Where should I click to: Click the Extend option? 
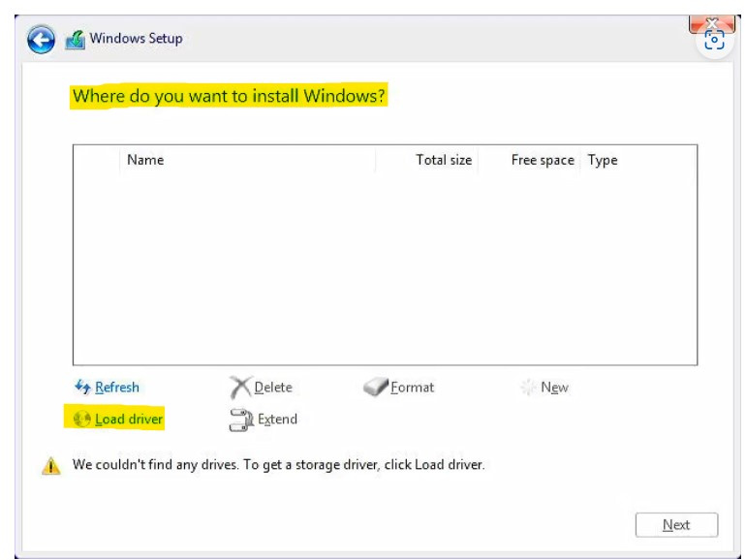277,420
